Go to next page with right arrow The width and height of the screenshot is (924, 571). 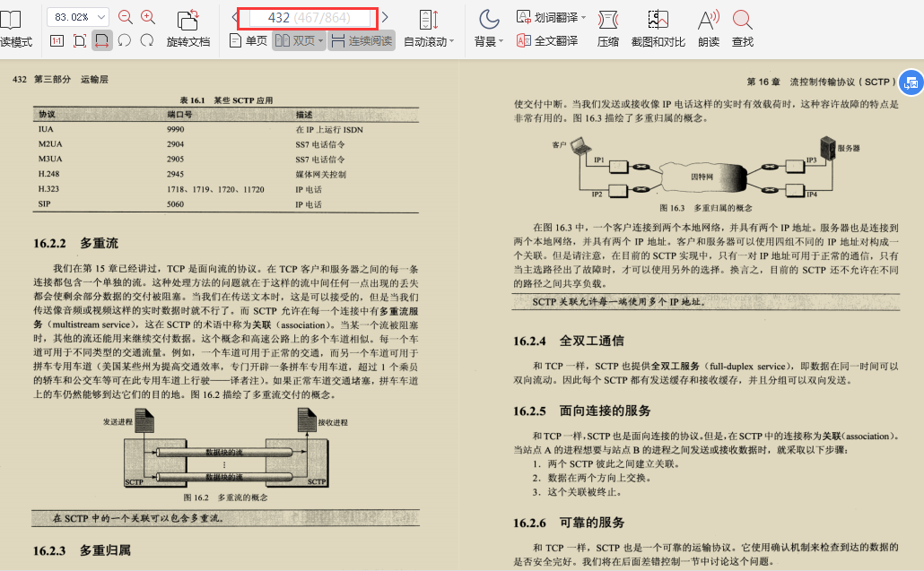(x=384, y=15)
